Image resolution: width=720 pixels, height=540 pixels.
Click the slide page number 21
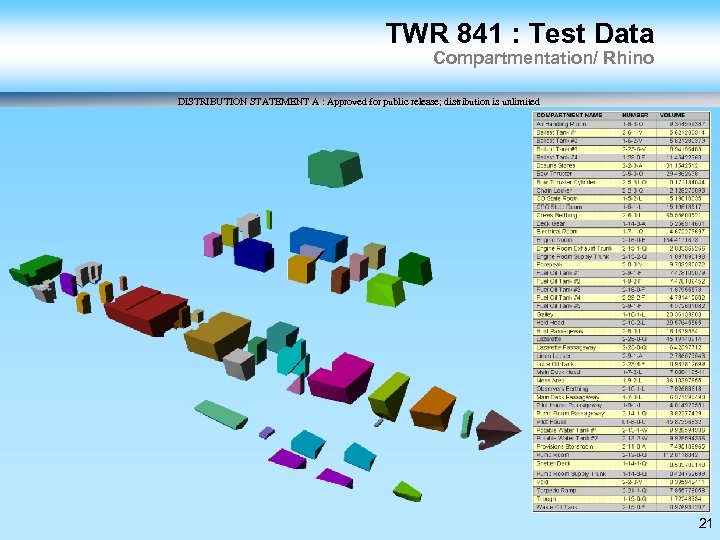coord(705,523)
